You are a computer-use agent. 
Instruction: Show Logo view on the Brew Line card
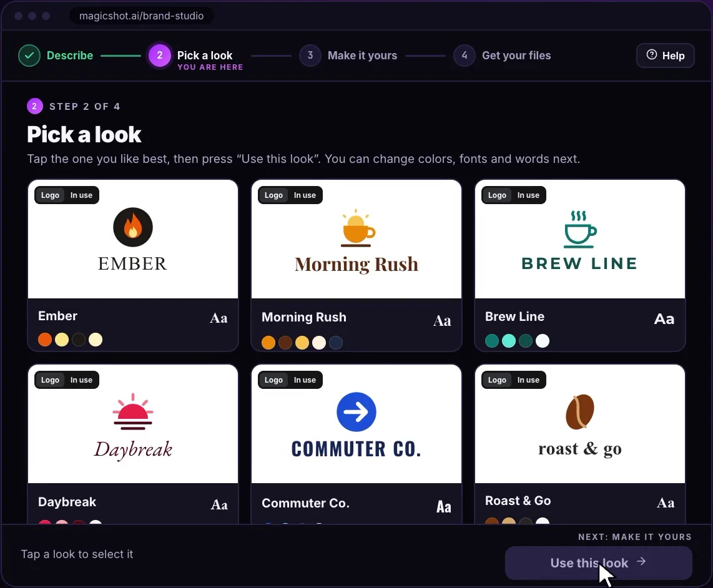[x=497, y=195]
